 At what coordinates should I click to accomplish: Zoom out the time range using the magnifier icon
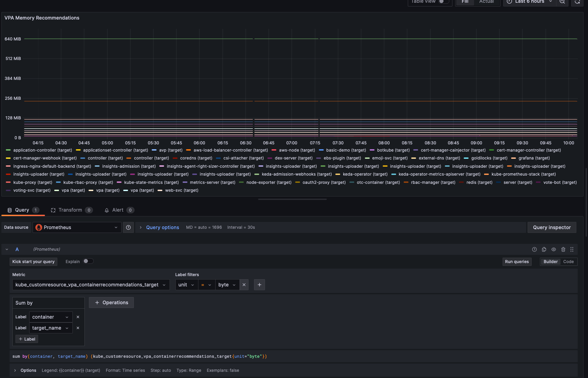[x=562, y=2]
